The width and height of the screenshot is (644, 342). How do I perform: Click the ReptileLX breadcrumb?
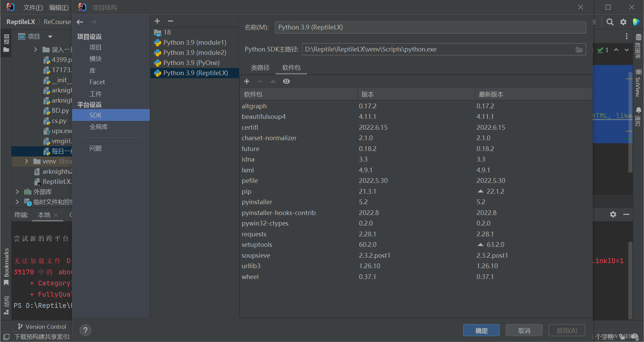(x=21, y=22)
